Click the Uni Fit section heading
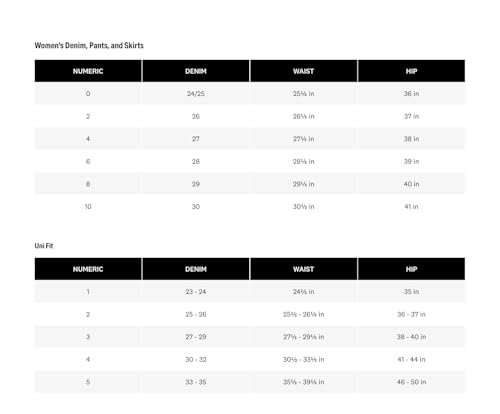Screen dimensions: 500x414 44,246
